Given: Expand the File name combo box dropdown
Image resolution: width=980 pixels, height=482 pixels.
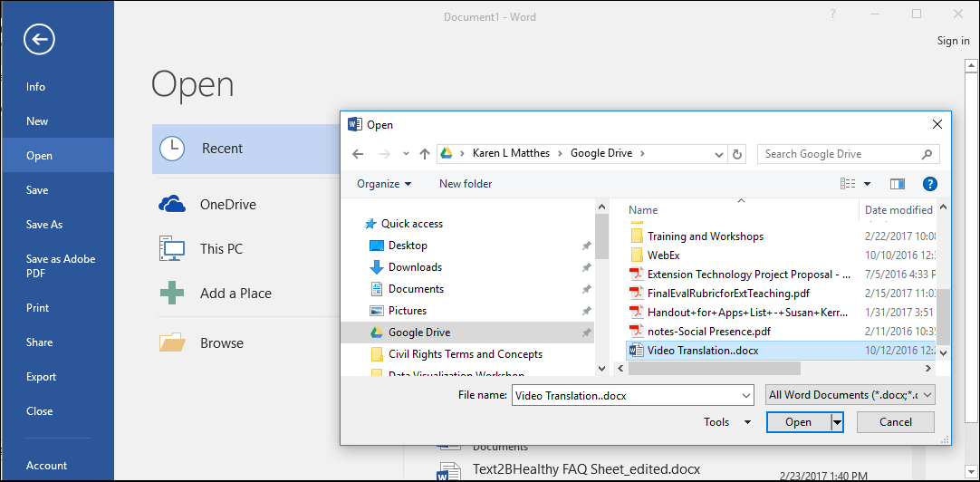Looking at the screenshot, I should (x=745, y=396).
